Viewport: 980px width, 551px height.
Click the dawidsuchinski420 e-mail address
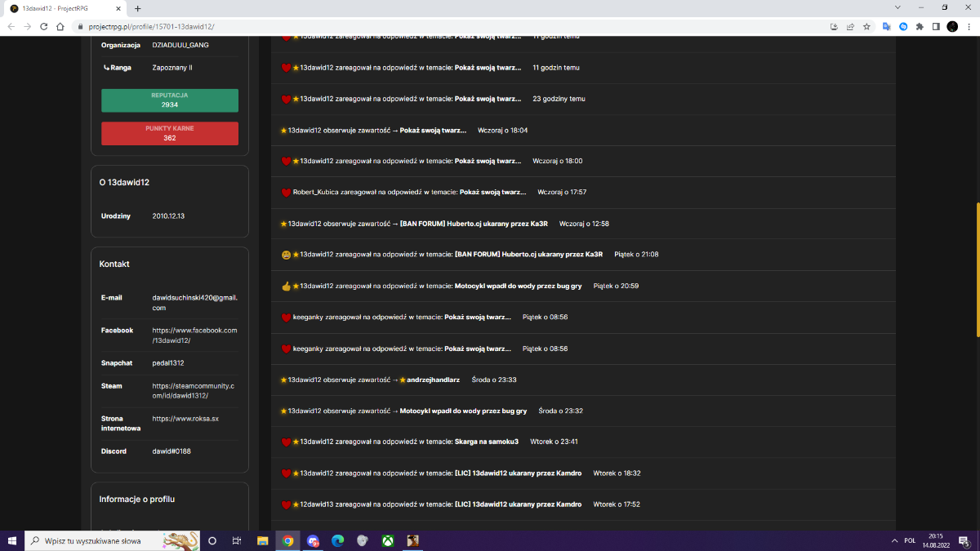[194, 303]
